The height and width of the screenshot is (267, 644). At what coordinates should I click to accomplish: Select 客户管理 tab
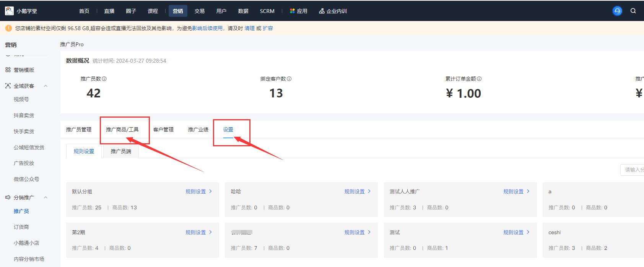tap(163, 129)
